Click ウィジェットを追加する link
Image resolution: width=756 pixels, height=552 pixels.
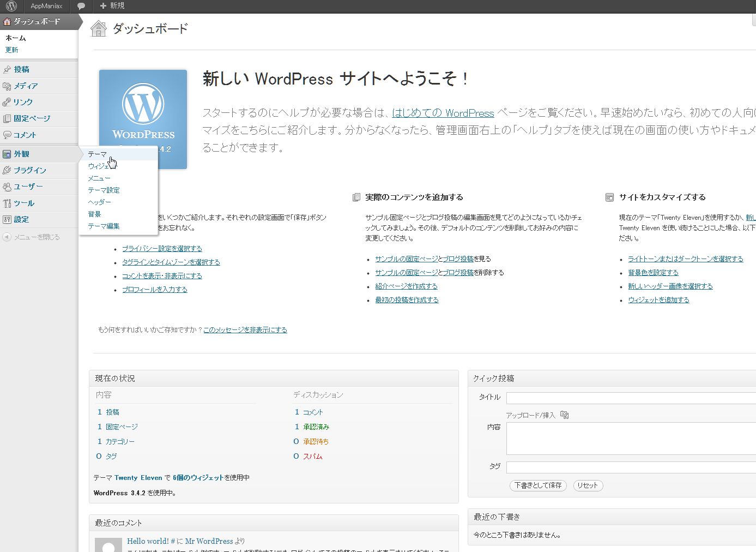pyautogui.click(x=658, y=299)
